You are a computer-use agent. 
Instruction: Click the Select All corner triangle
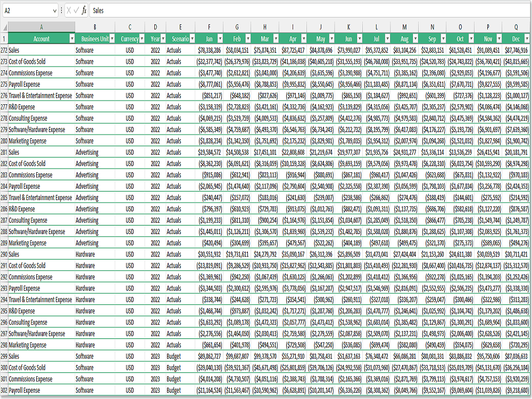click(4, 27)
